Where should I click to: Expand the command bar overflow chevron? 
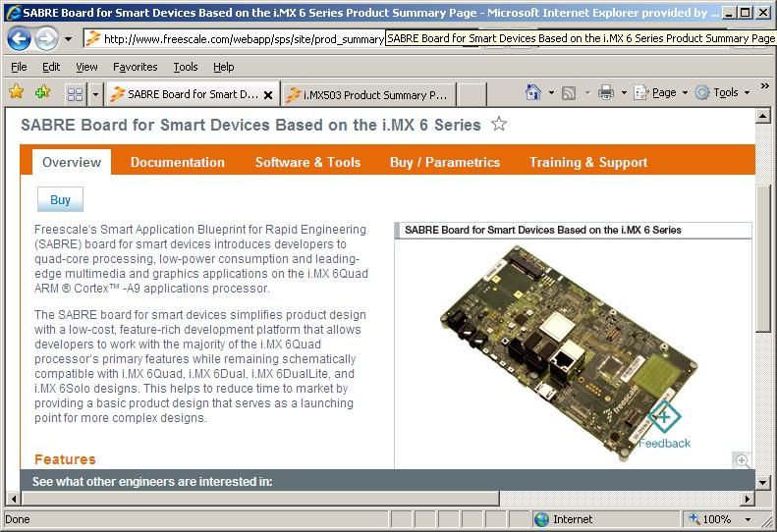click(765, 86)
